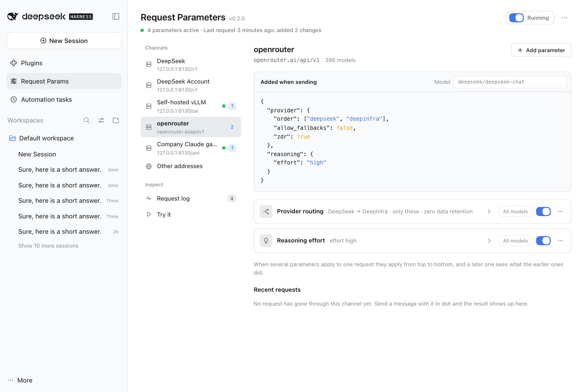
Task: Expand the Reasoning effort chevron
Action: (x=489, y=241)
